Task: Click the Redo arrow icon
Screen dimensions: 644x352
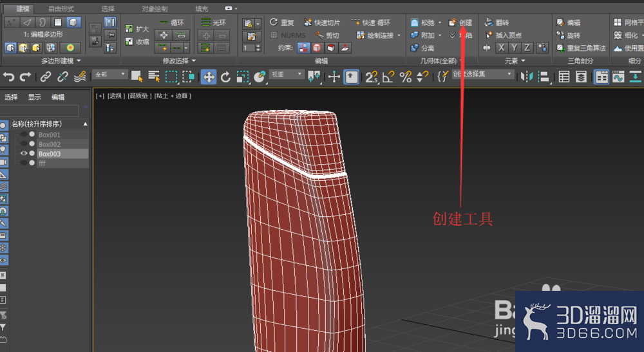Action: 26,77
